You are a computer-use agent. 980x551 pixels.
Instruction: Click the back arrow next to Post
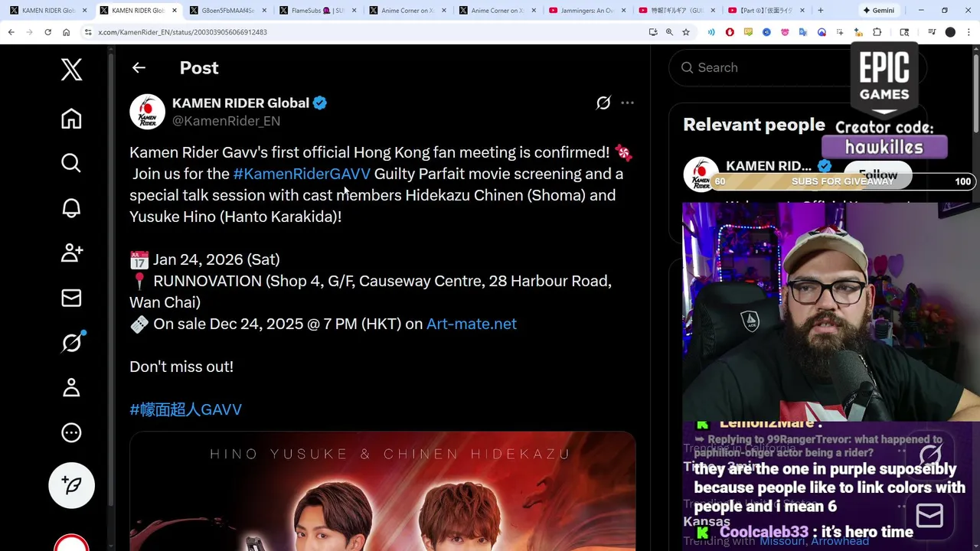click(x=139, y=67)
